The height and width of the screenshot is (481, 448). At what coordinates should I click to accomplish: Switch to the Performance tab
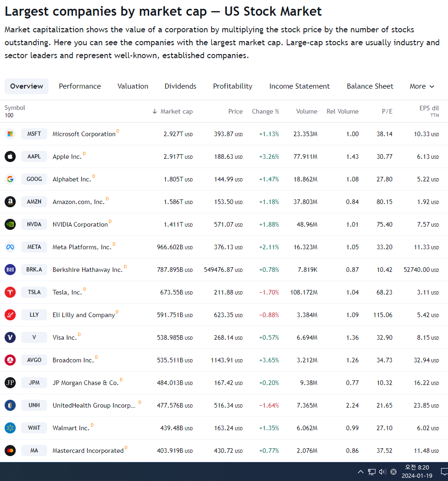pos(80,86)
